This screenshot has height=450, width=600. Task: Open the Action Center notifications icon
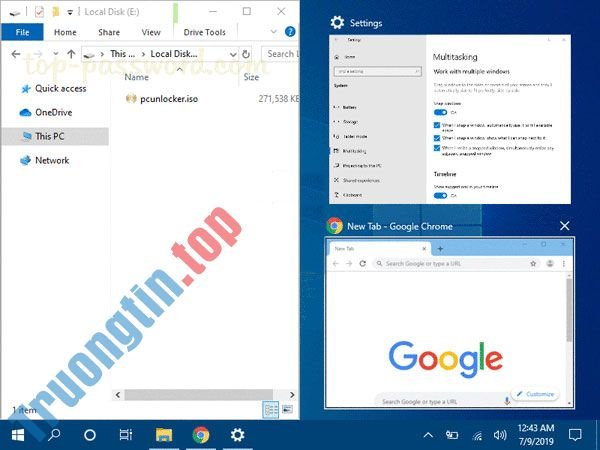[575, 435]
